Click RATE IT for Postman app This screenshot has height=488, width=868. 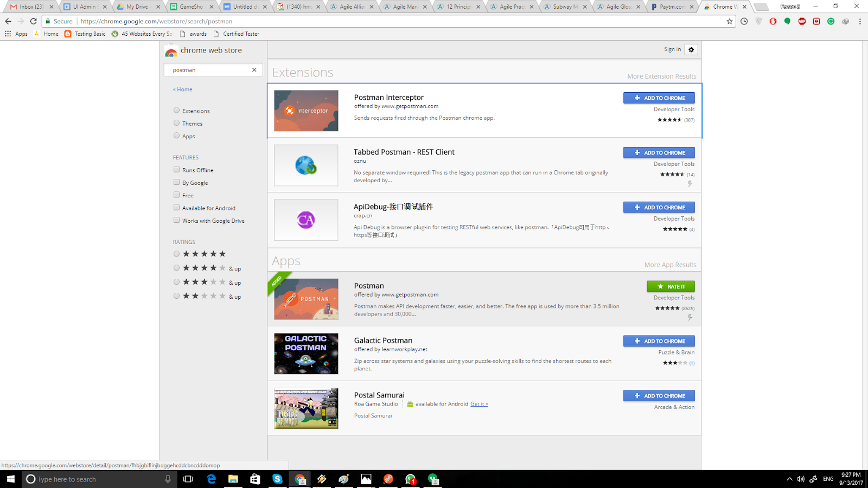(x=671, y=286)
